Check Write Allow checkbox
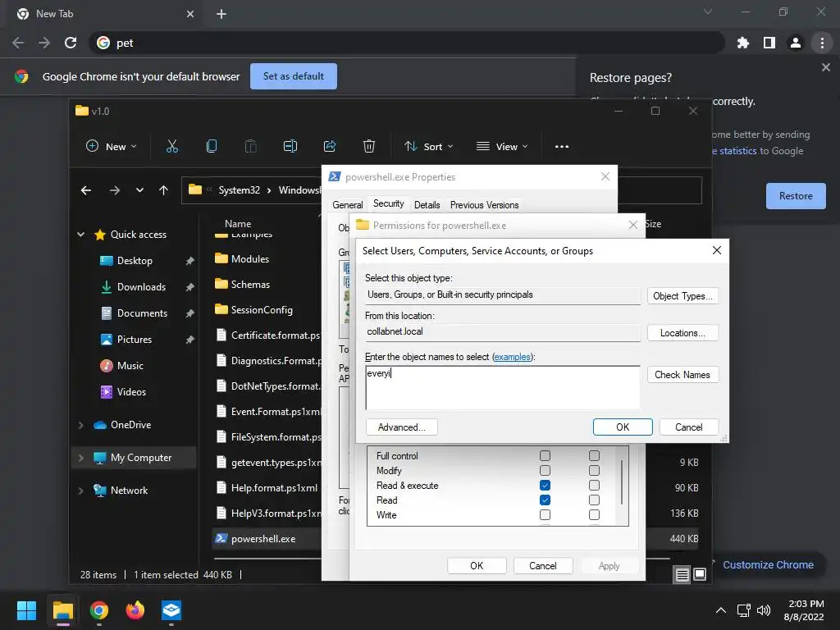The height and width of the screenshot is (630, 840). click(545, 515)
